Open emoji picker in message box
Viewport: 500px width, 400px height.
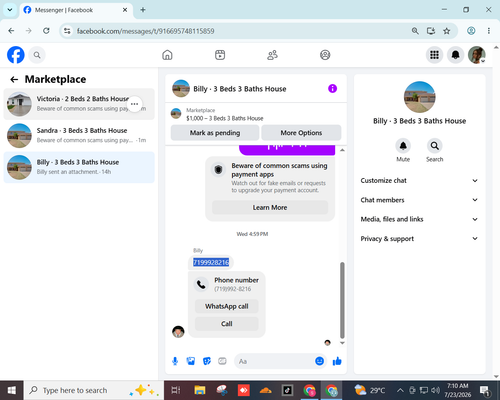pos(319,361)
